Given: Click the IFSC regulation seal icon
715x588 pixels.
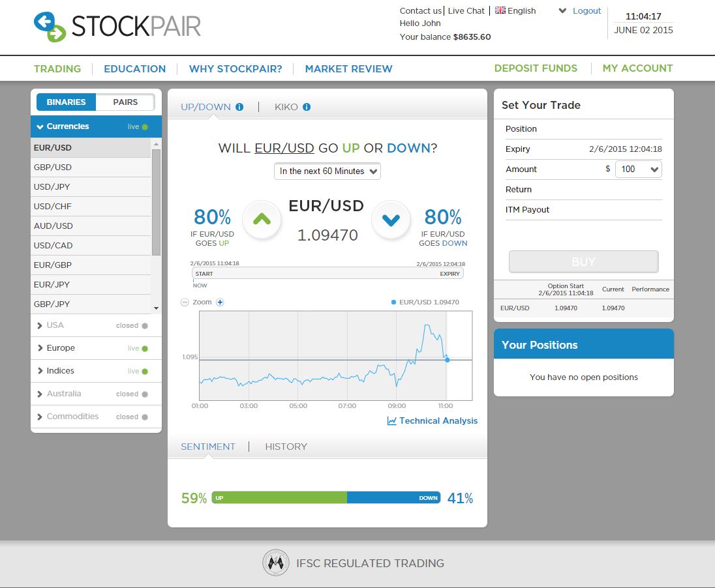Looking at the screenshot, I should coord(275,563).
